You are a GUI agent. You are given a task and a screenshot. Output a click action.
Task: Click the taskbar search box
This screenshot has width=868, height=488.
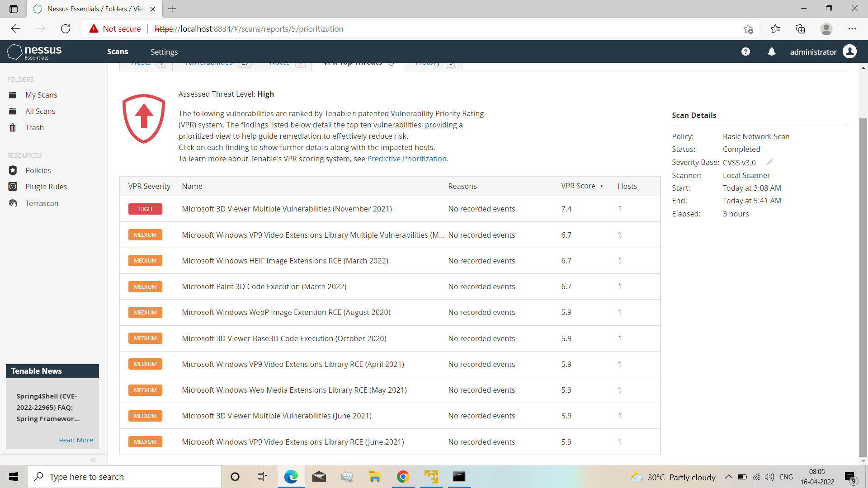pyautogui.click(x=124, y=477)
